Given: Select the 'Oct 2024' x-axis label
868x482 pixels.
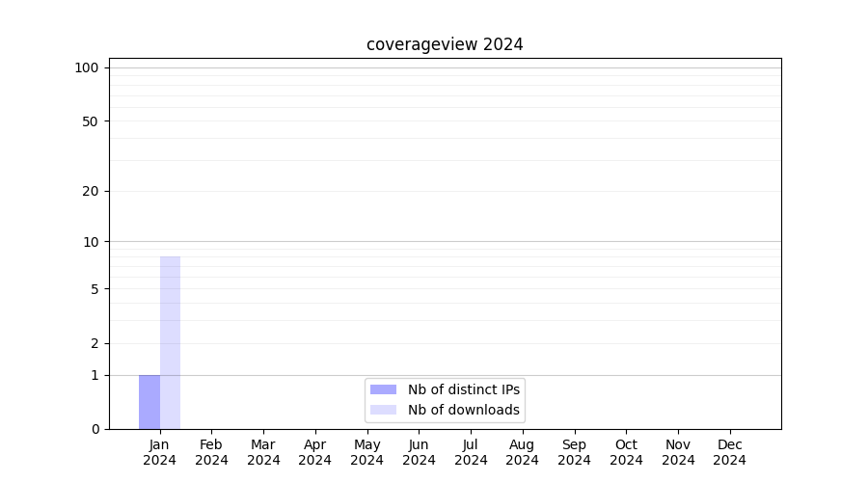Looking at the screenshot, I should tap(626, 452).
